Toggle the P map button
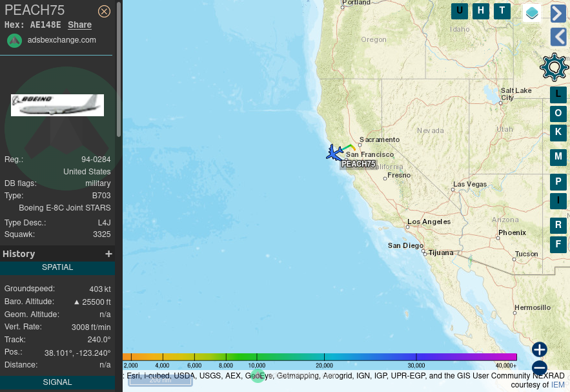Viewport: 570px width, 392px height. [558, 182]
